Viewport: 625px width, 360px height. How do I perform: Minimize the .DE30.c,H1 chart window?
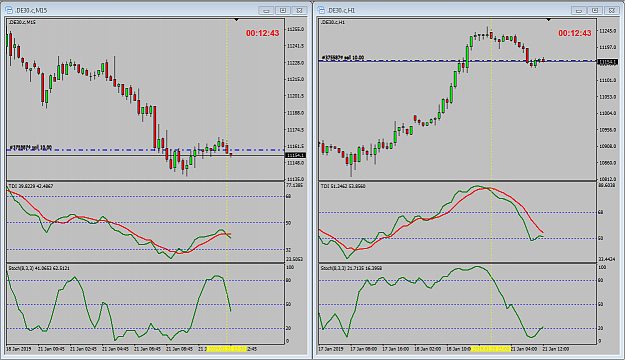pos(578,10)
